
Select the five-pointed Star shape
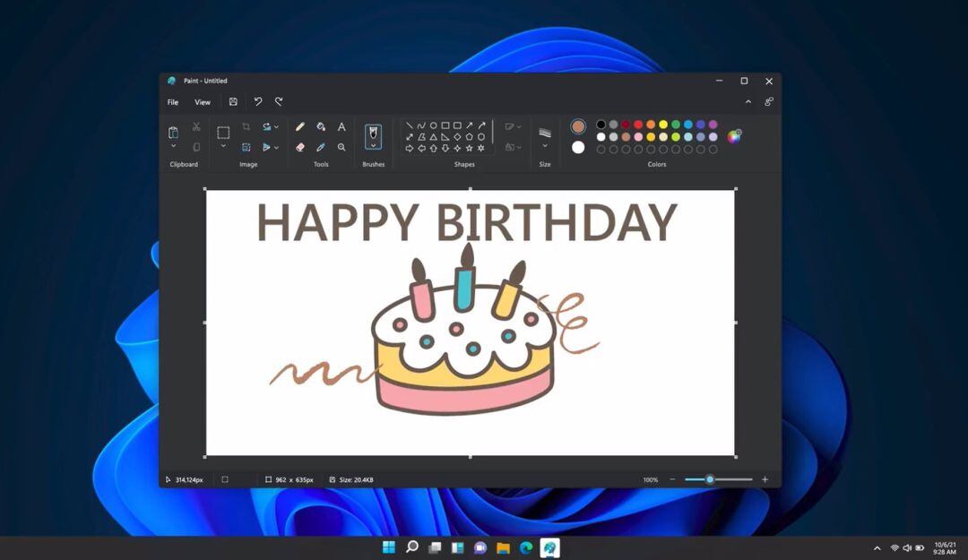coord(468,148)
